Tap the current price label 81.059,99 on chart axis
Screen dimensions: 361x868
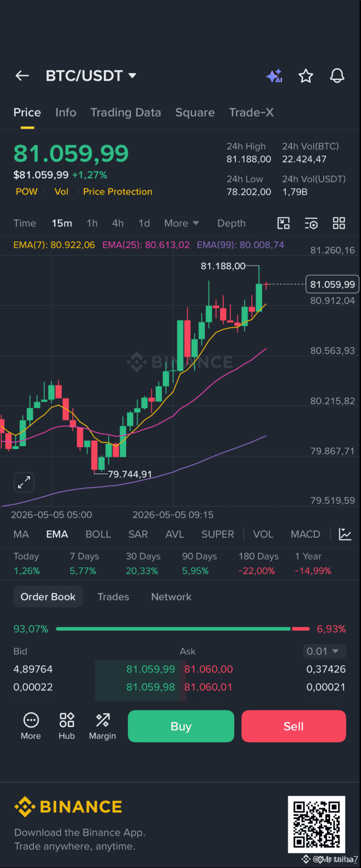pyautogui.click(x=332, y=284)
